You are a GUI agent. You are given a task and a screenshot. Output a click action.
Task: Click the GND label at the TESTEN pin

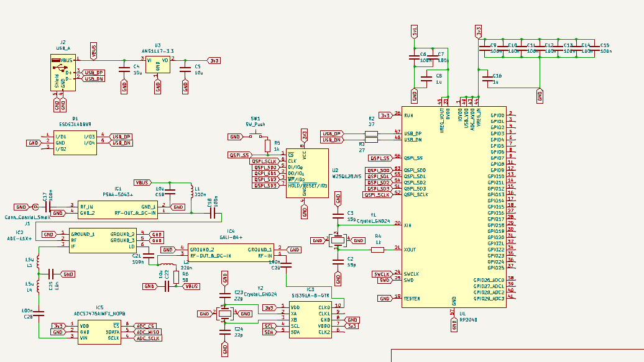coord(385,299)
